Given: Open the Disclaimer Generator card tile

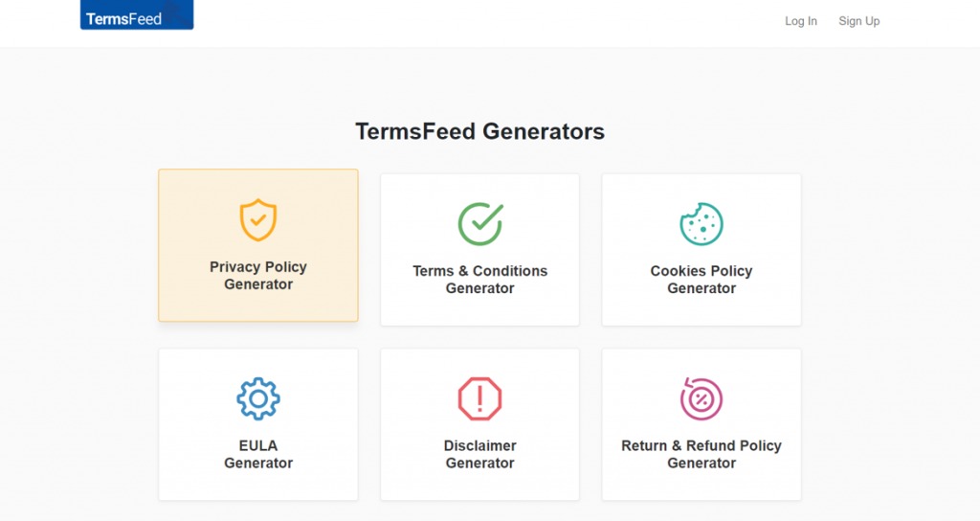Looking at the screenshot, I should pos(480,424).
